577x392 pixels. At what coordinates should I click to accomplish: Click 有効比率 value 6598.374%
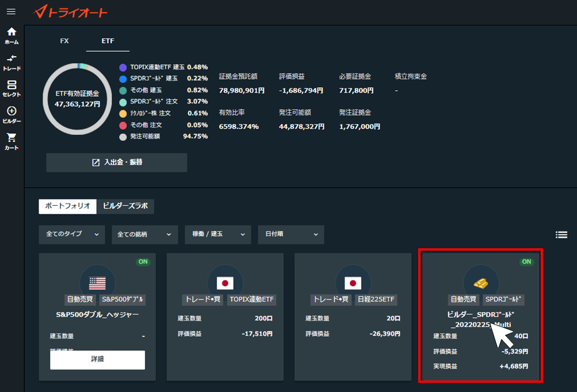(239, 127)
